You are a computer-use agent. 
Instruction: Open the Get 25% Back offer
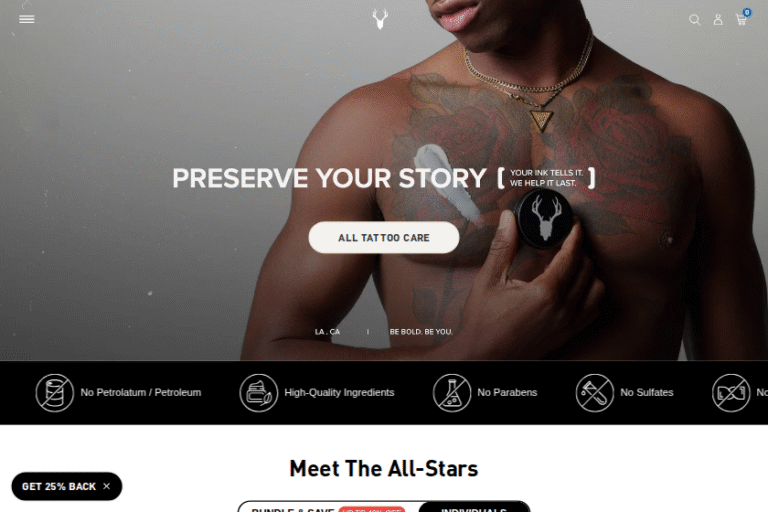[59, 487]
